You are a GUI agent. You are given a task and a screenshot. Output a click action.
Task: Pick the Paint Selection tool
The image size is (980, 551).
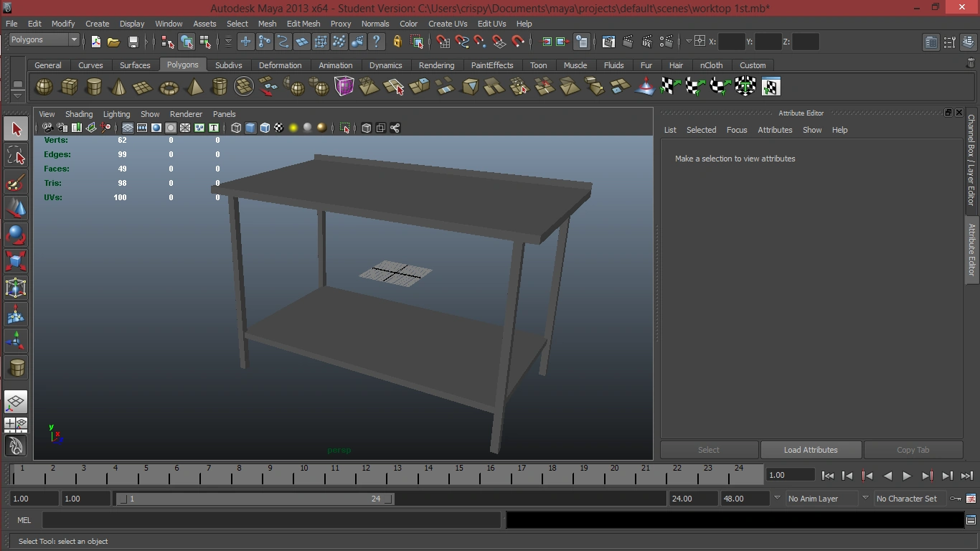[16, 182]
